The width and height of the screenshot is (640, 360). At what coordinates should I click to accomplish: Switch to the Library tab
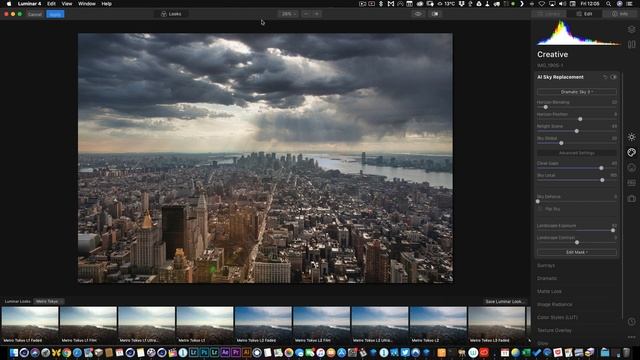[549, 14]
